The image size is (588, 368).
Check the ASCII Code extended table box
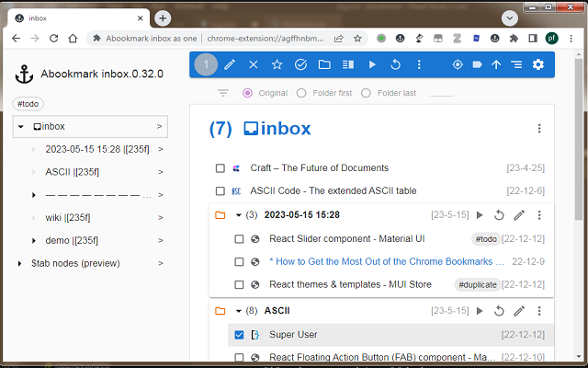220,191
